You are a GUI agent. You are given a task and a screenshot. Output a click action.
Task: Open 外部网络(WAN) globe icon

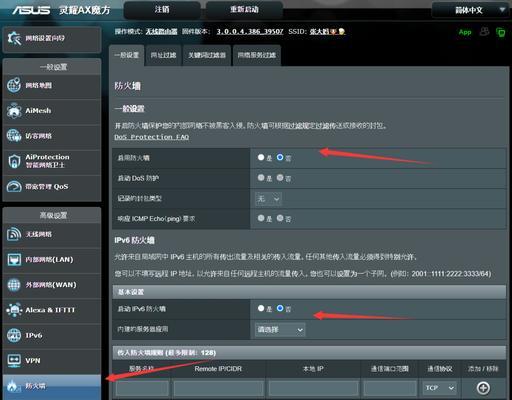[x=14, y=285]
